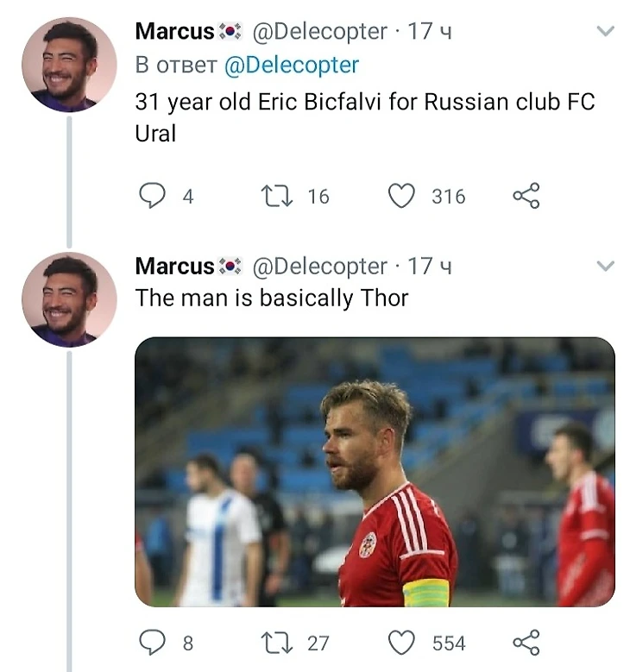This screenshot has height=672, width=630.
Task: Open the Marcus display name on first tweet
Action: (174, 32)
